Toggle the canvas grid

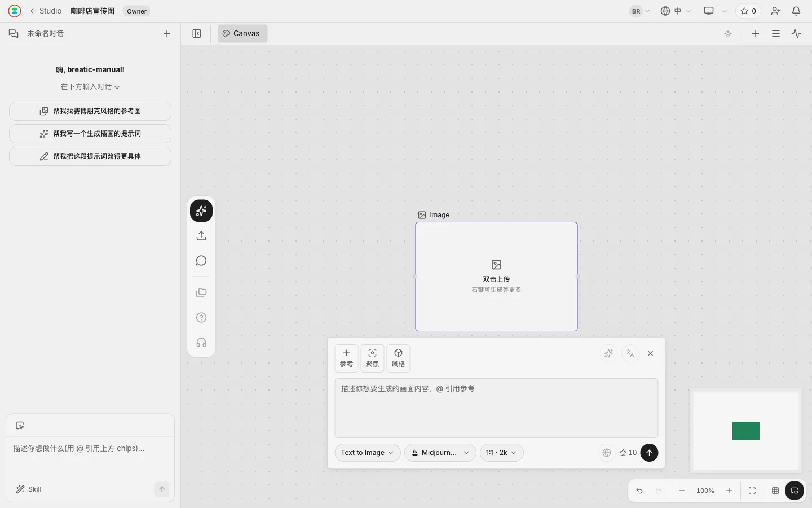(775, 491)
